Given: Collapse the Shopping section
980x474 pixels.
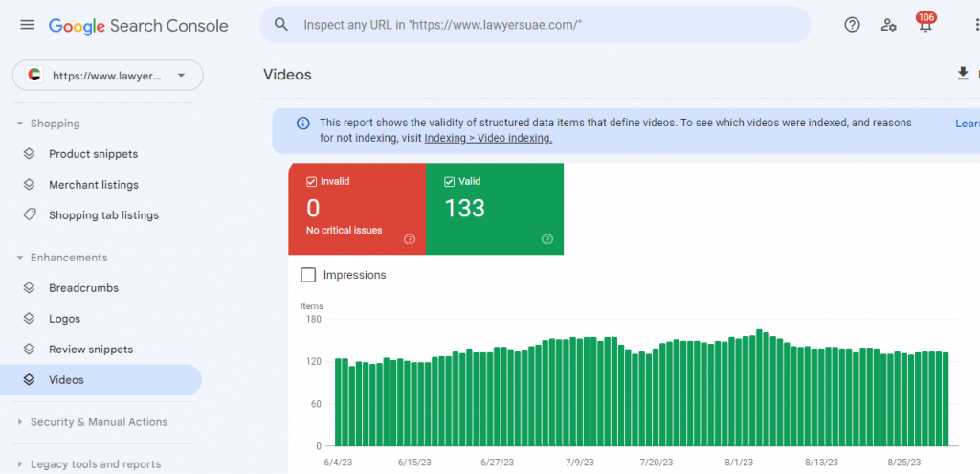Looking at the screenshot, I should (x=20, y=124).
